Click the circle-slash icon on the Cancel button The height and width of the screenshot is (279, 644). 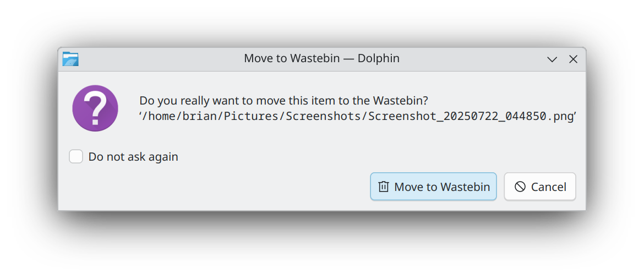click(x=520, y=187)
